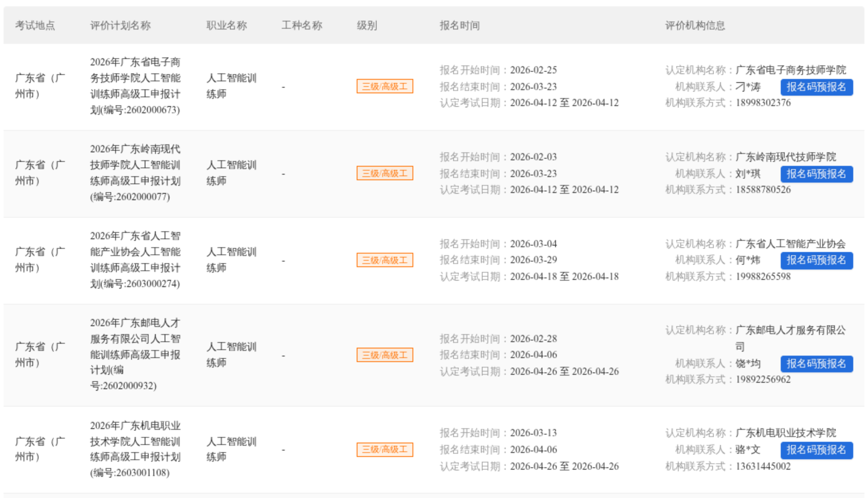Viewport: 868px width, 498px height.
Task: Click the 报名时间 column header
Action: [x=460, y=26]
